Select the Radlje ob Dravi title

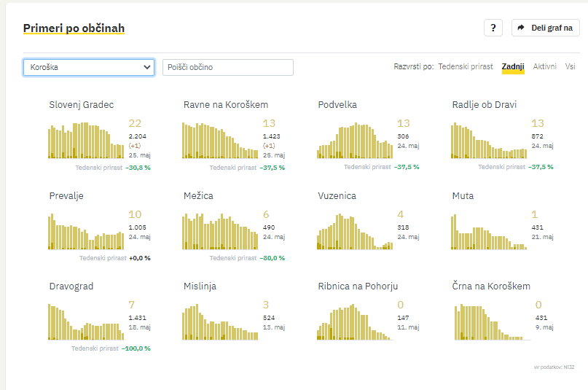484,105
